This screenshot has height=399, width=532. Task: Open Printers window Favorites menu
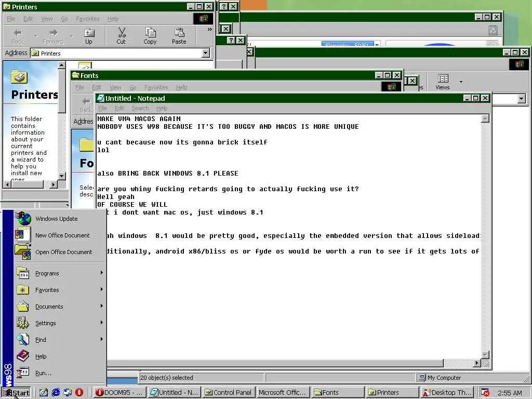click(x=87, y=19)
